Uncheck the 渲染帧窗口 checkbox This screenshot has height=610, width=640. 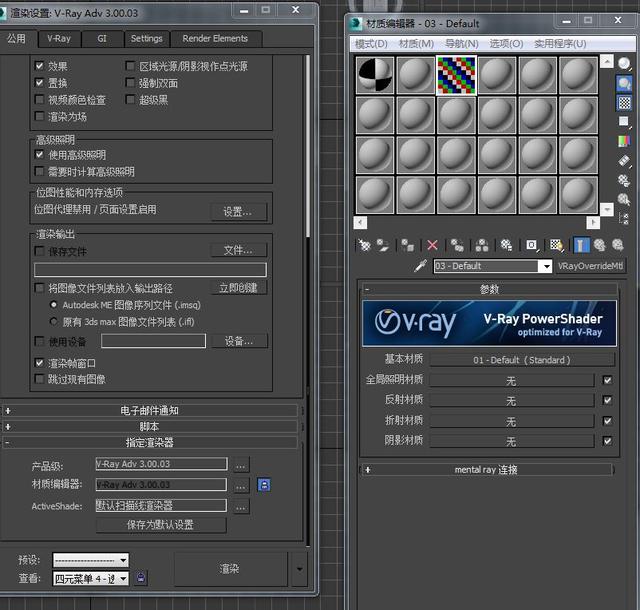(39, 363)
